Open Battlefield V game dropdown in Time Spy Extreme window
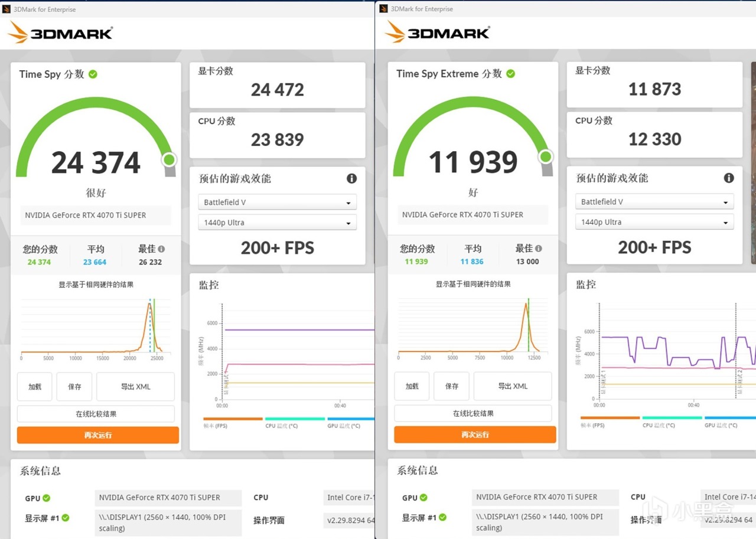Image resolution: width=756 pixels, height=539 pixels. [x=654, y=201]
